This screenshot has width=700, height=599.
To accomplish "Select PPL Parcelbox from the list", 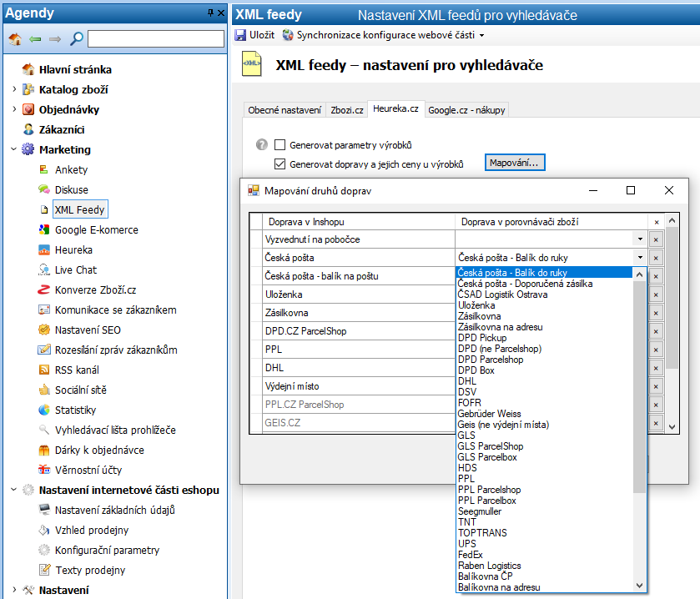I will click(486, 501).
